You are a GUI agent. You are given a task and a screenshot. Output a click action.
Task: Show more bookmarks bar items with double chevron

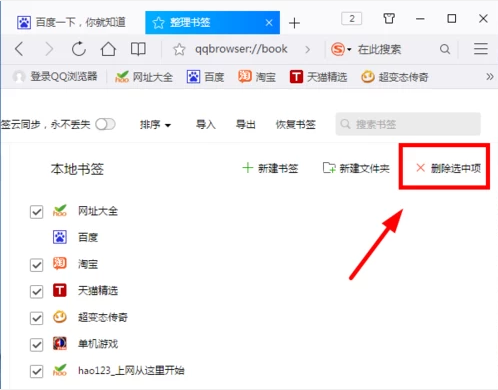pos(489,77)
